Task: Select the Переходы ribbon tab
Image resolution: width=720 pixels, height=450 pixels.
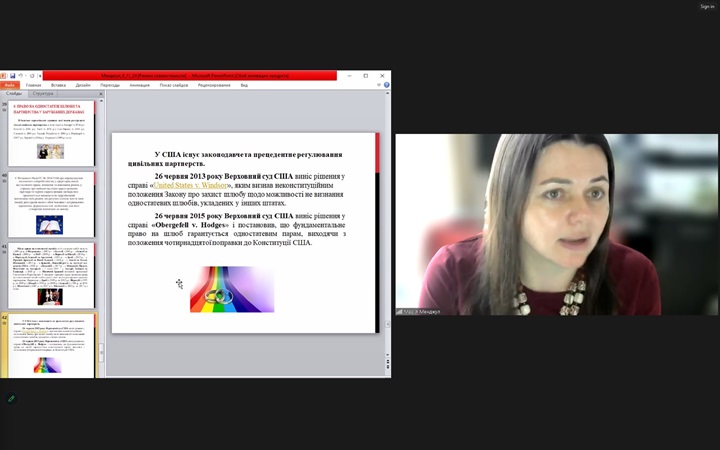Action: coord(110,85)
